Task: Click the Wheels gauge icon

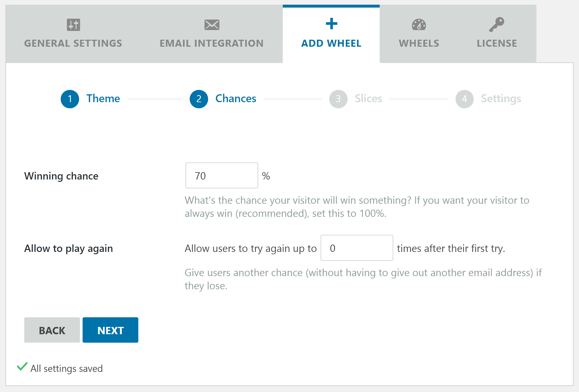Action: (x=419, y=25)
